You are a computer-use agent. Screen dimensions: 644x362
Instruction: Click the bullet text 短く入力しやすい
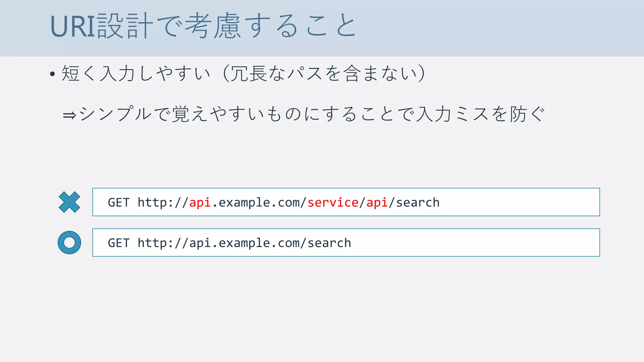point(136,74)
